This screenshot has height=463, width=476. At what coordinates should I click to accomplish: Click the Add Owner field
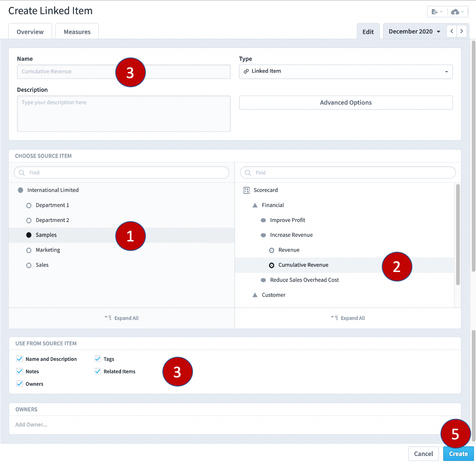31,424
